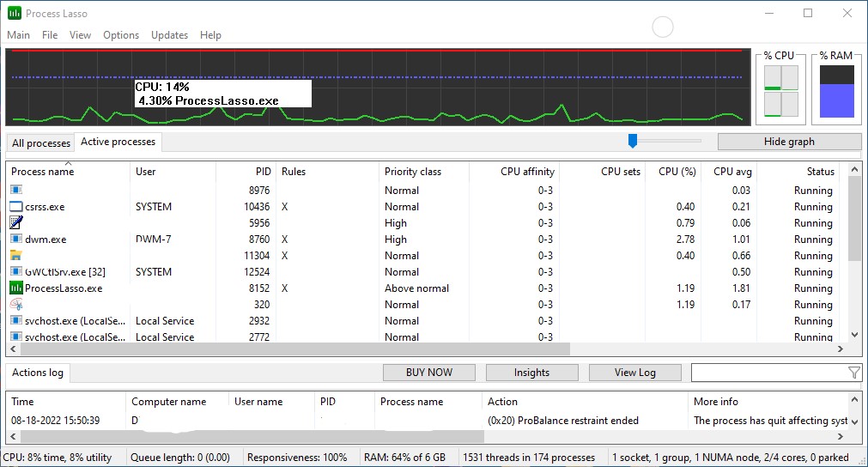Click the More info log column header
This screenshot has width=868, height=467.
tap(768, 402)
